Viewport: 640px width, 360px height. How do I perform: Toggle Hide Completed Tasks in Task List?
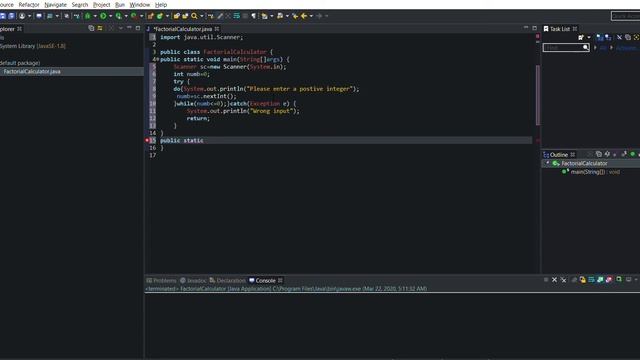point(619,37)
